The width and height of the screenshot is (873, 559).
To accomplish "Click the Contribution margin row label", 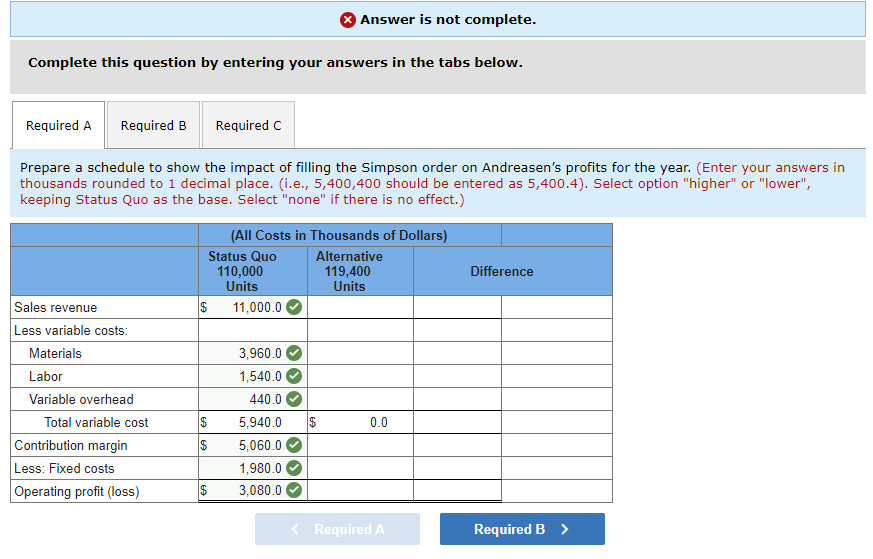I will coord(71,445).
